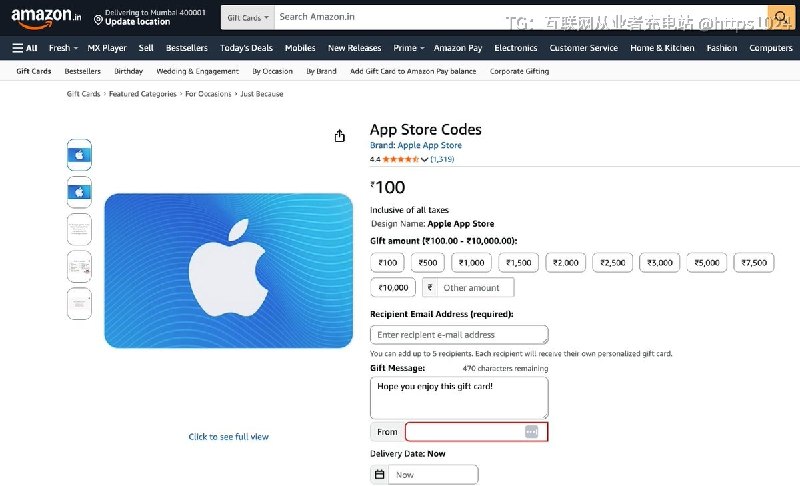
Task: Click to see full view link
Action: 229,437
